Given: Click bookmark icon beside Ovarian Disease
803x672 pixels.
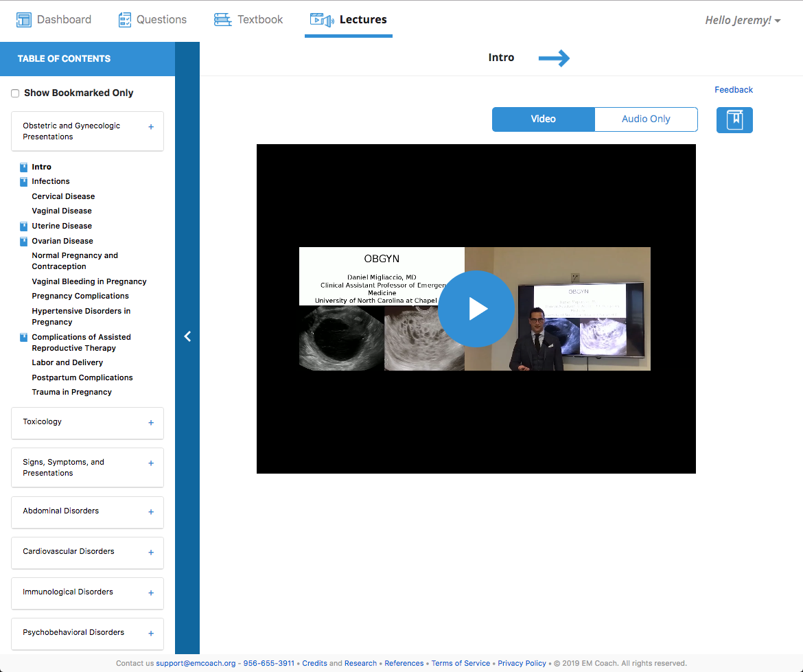Looking at the screenshot, I should [x=24, y=241].
